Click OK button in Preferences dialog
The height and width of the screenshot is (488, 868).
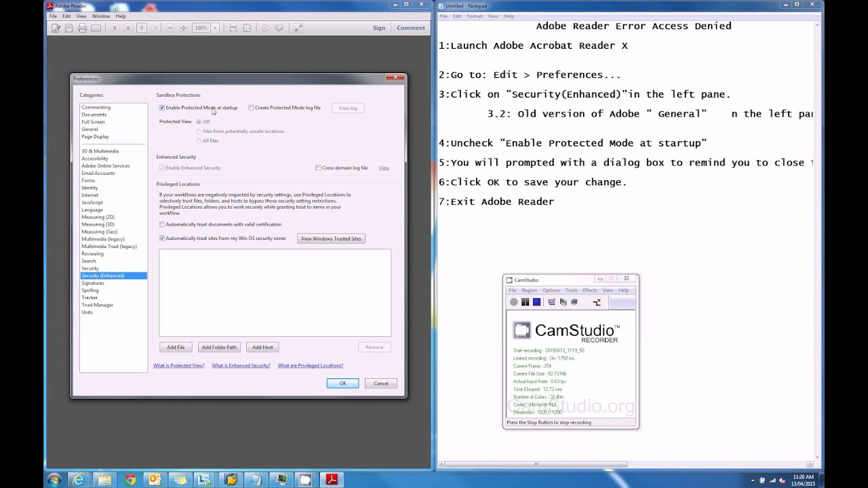342,384
